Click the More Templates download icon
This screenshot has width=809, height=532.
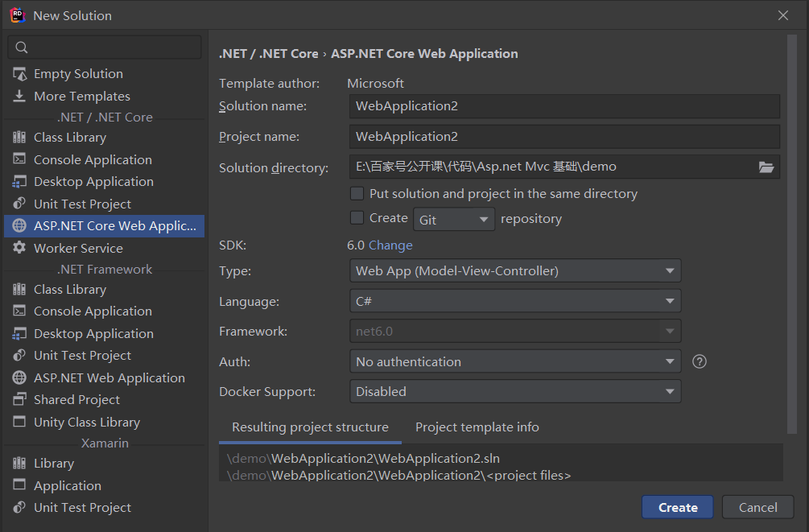(19, 96)
